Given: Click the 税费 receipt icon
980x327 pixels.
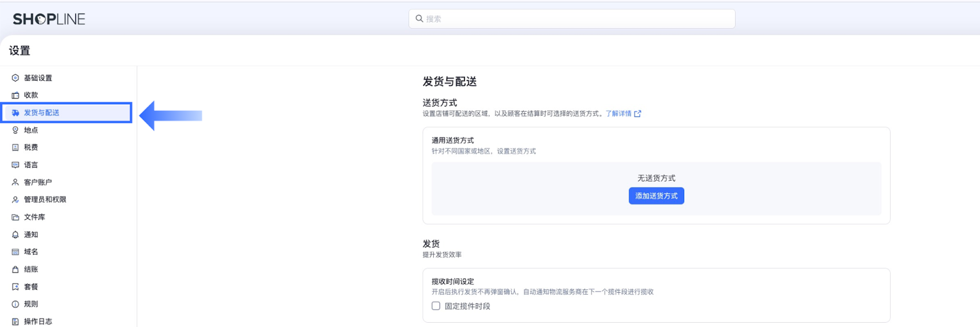Looking at the screenshot, I should click(x=15, y=147).
